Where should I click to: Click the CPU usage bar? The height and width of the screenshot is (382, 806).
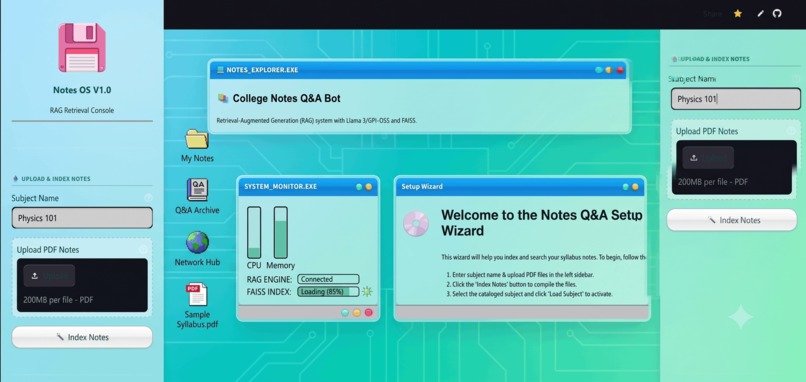point(254,232)
